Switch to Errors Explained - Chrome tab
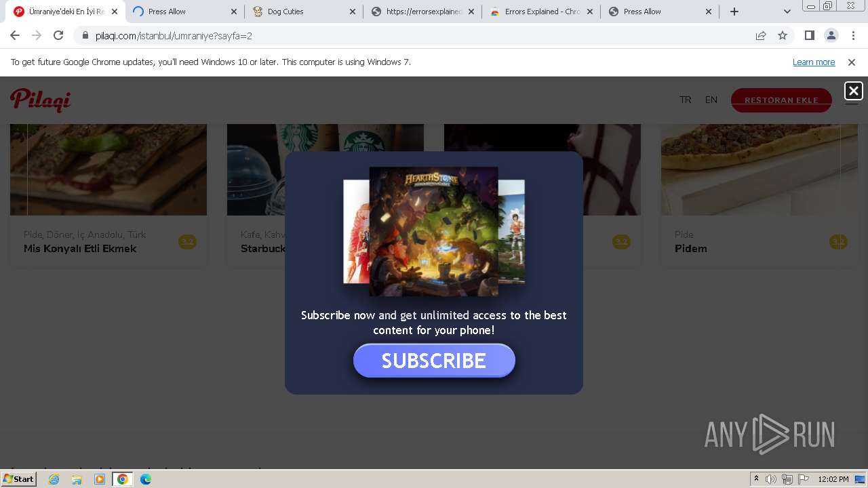The image size is (868, 488). [541, 12]
